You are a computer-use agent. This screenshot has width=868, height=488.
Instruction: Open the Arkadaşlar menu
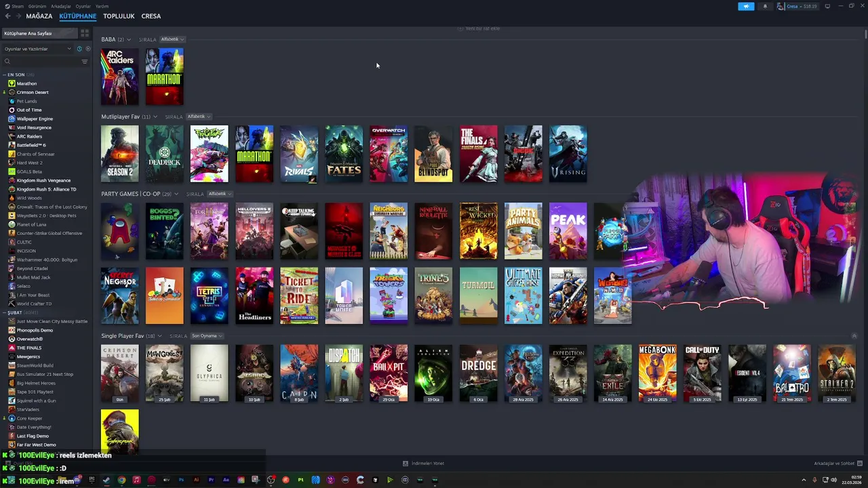[61, 6]
